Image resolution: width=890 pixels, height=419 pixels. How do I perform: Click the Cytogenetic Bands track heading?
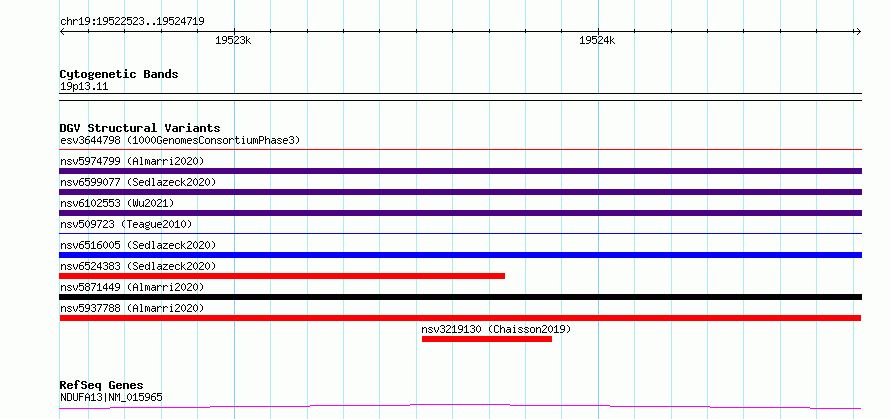point(119,74)
